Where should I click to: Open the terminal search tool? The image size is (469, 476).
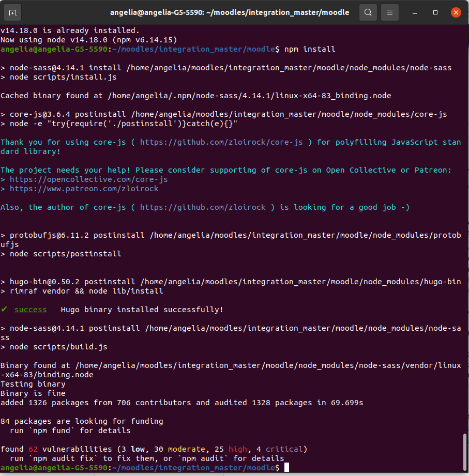coord(368,12)
